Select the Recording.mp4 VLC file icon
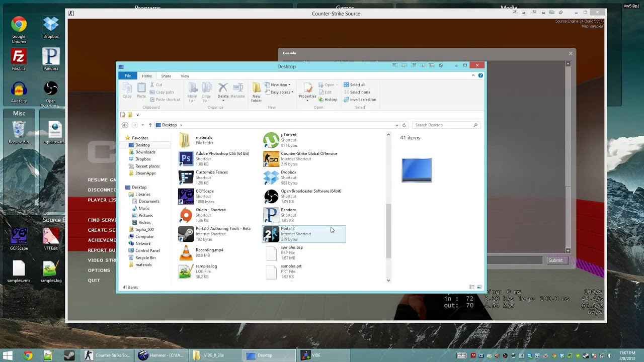This screenshot has height=362, width=644. pyautogui.click(x=186, y=252)
